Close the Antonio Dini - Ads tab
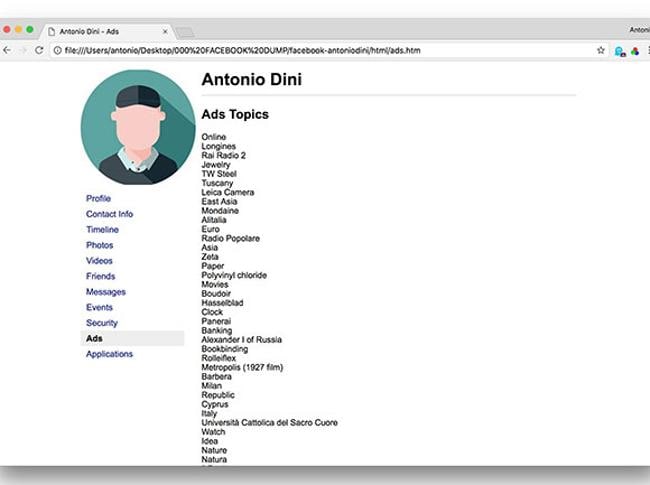 click(165, 31)
